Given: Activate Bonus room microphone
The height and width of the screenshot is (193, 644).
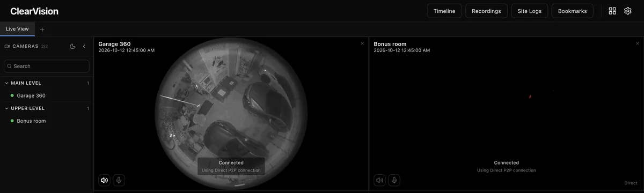Looking at the screenshot, I should coord(394,180).
